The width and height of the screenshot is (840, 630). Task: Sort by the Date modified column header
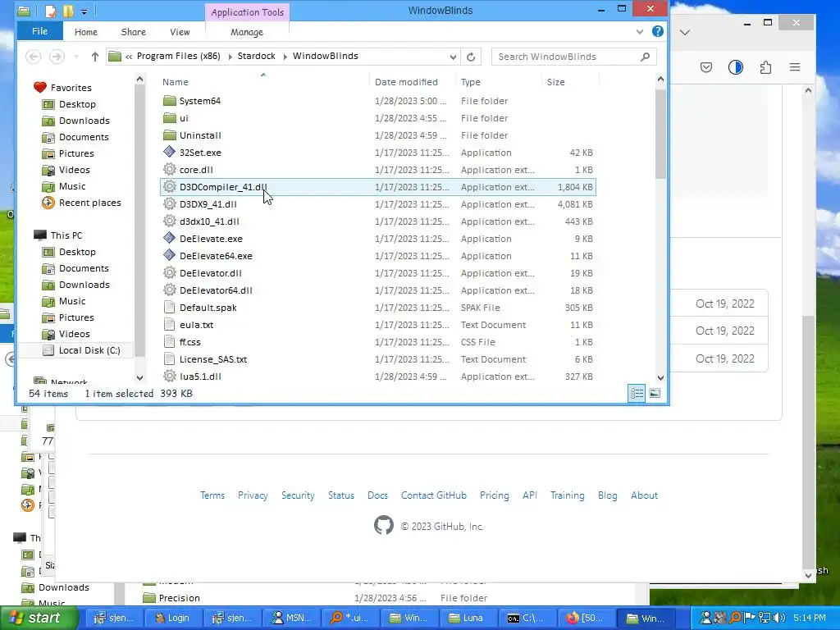[x=406, y=82]
